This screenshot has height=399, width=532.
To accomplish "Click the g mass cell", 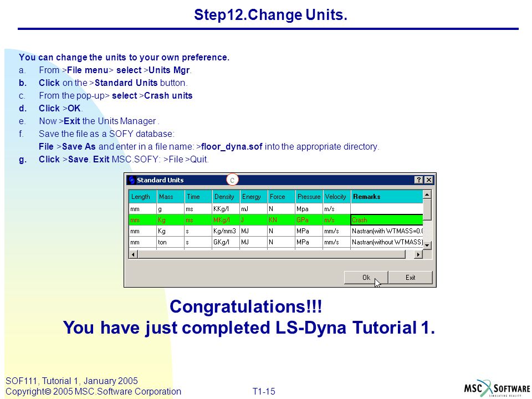I will click(170, 209).
